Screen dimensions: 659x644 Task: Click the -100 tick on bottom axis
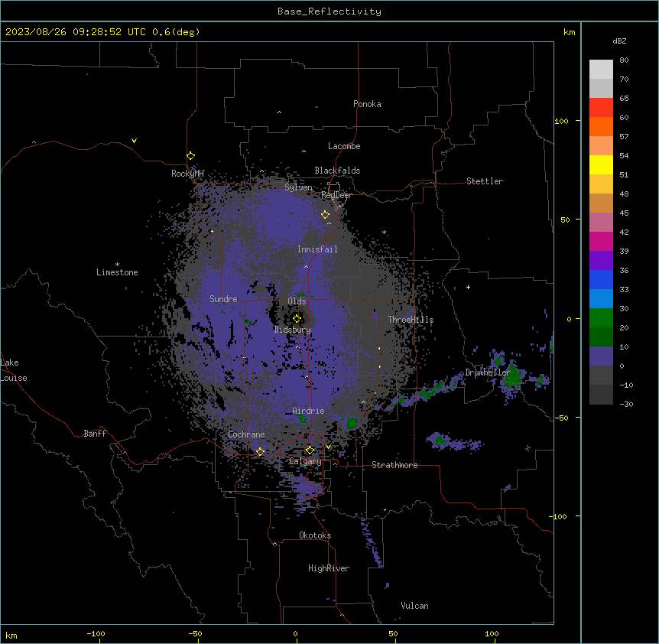(x=96, y=633)
